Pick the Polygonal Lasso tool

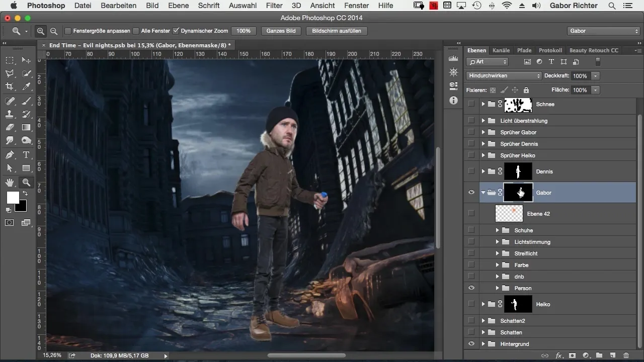10,73
